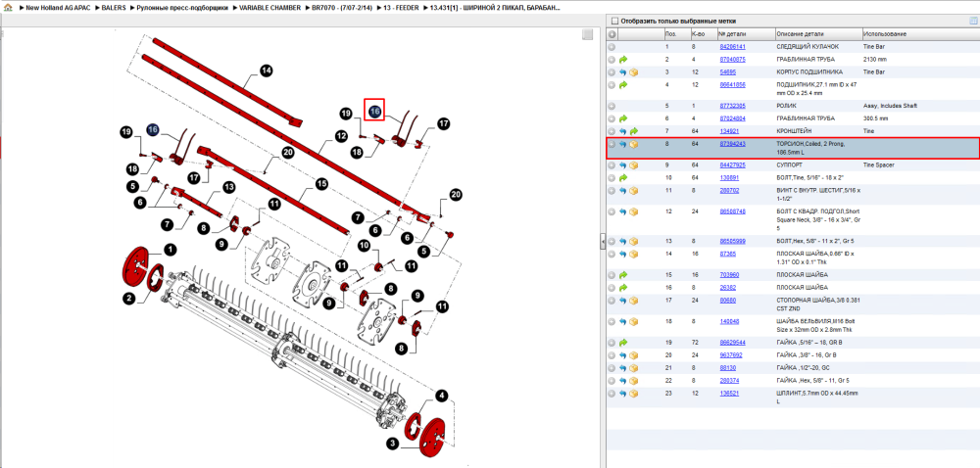
Task: Sort by the Использование column header
Action: pyautogui.click(x=885, y=33)
